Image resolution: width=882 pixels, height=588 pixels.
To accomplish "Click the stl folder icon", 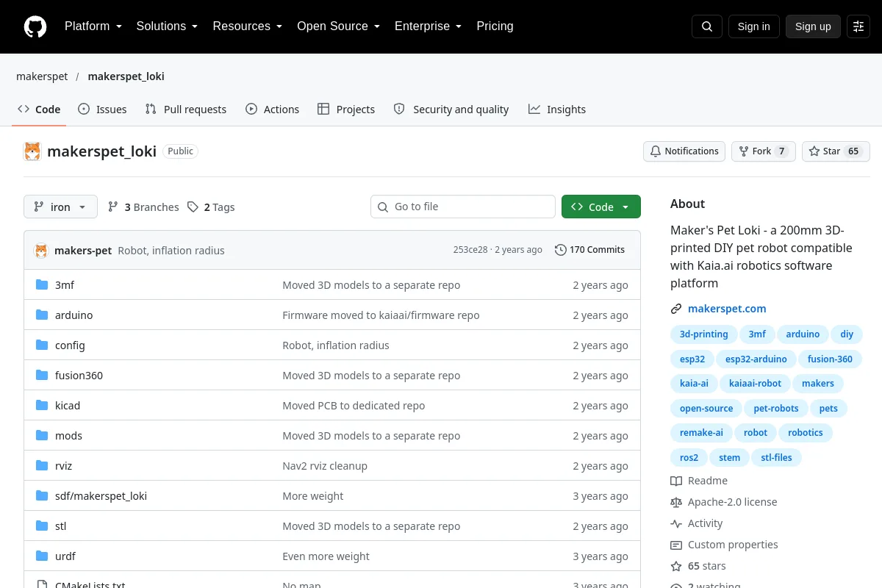I will coord(42,526).
